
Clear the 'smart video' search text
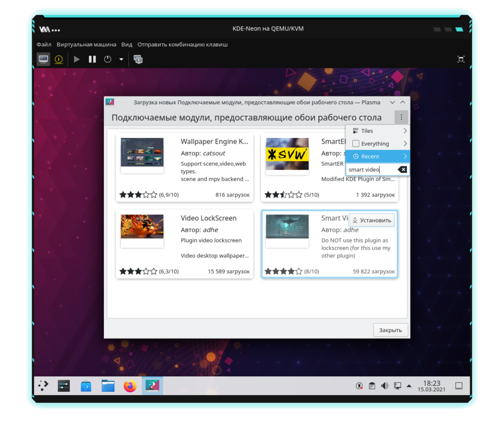[x=402, y=170]
